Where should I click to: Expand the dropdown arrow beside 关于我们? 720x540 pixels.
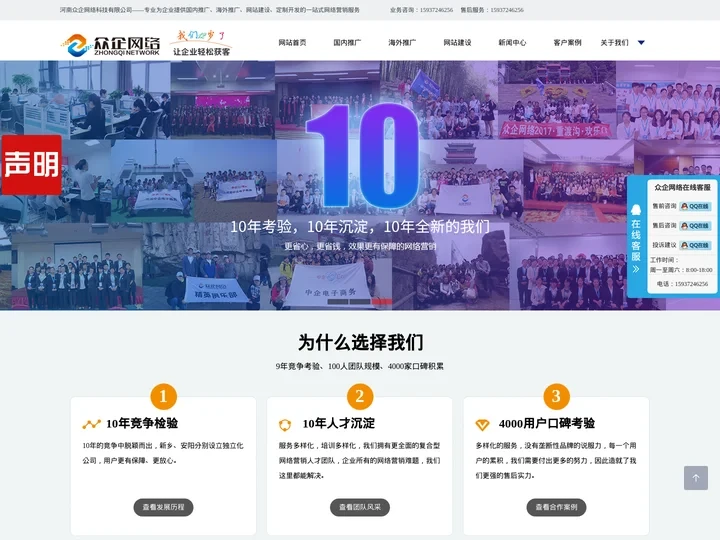pyautogui.click(x=641, y=43)
